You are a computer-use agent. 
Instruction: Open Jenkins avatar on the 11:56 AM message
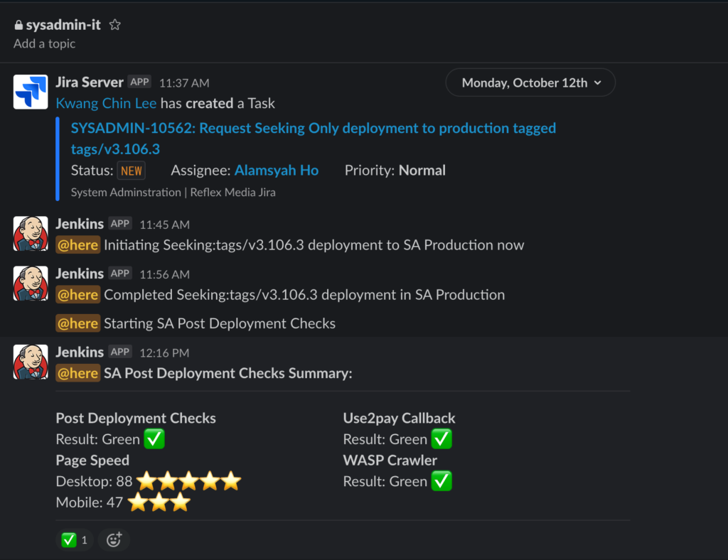pos(31,284)
